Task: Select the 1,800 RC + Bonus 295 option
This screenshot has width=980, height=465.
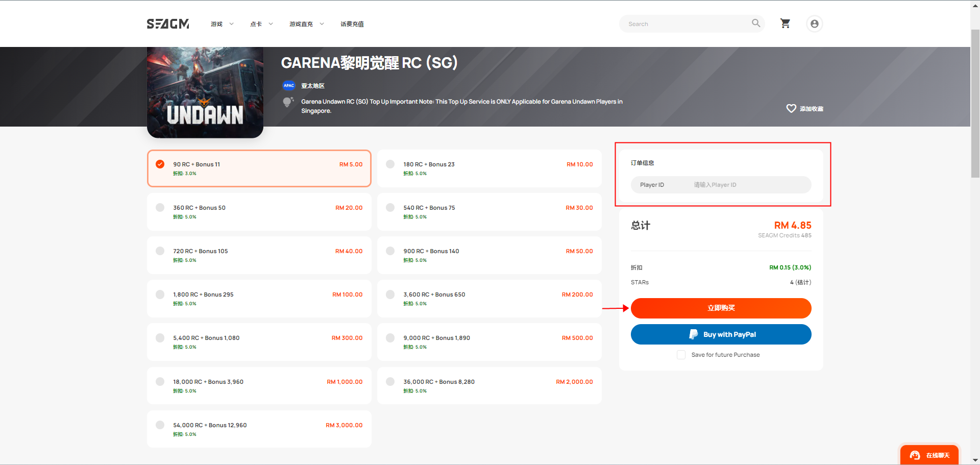Action: click(259, 299)
